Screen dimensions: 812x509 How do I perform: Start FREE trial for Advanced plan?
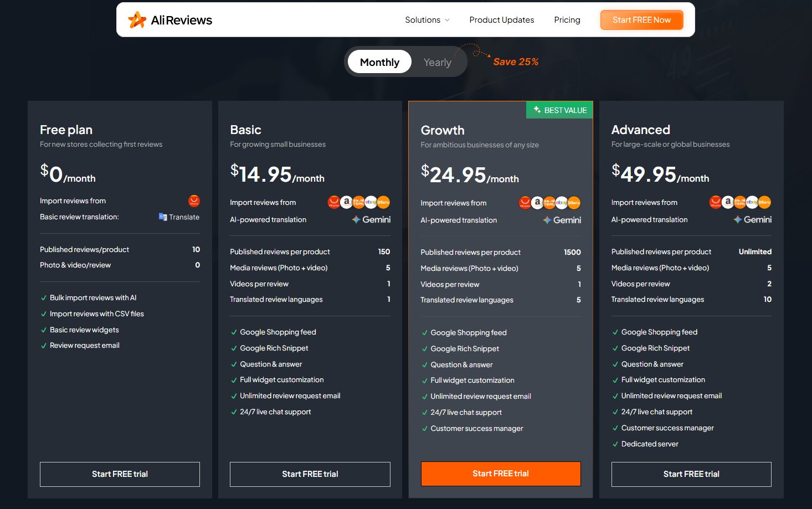(691, 474)
